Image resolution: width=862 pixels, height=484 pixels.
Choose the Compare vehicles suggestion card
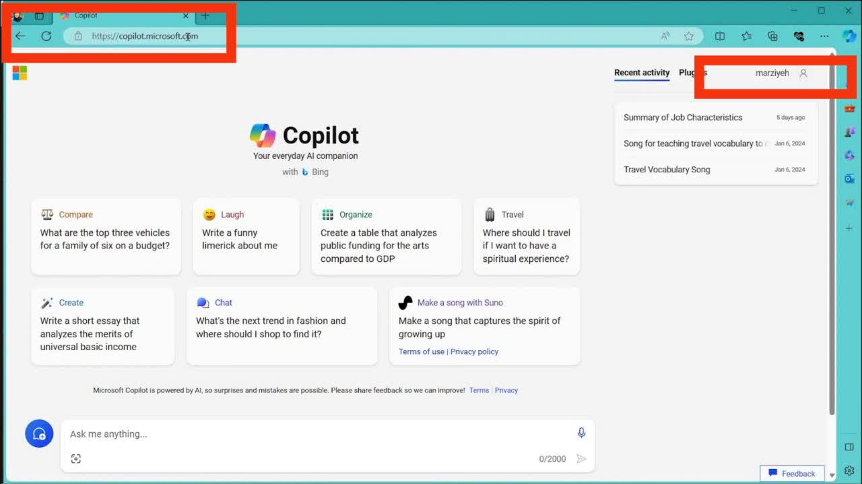(106, 236)
